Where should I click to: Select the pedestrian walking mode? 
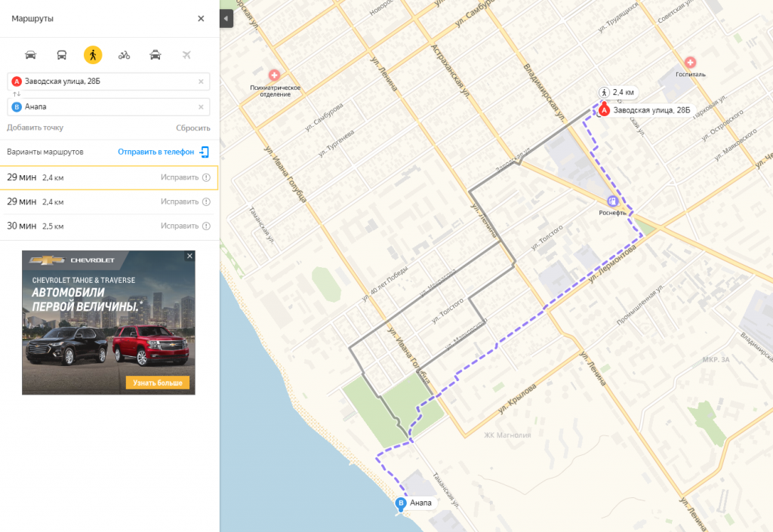[x=93, y=54]
